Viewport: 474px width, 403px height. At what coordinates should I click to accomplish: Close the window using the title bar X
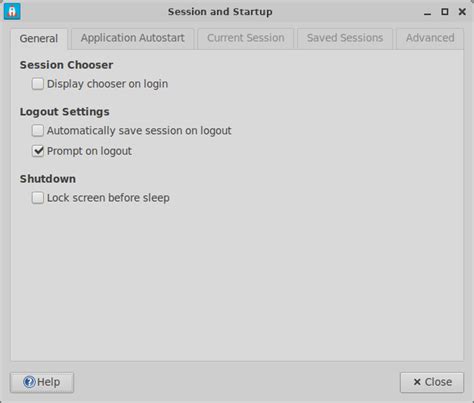[x=462, y=12]
